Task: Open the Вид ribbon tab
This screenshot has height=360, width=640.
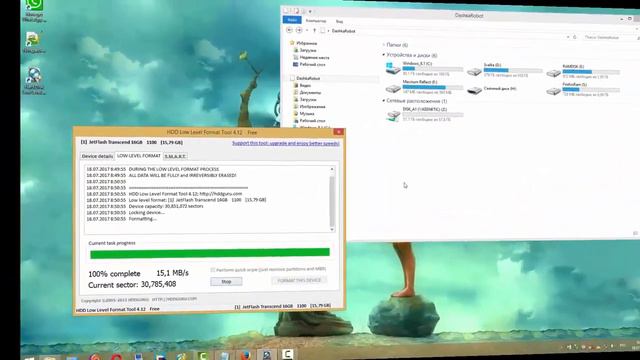Action: click(339, 21)
